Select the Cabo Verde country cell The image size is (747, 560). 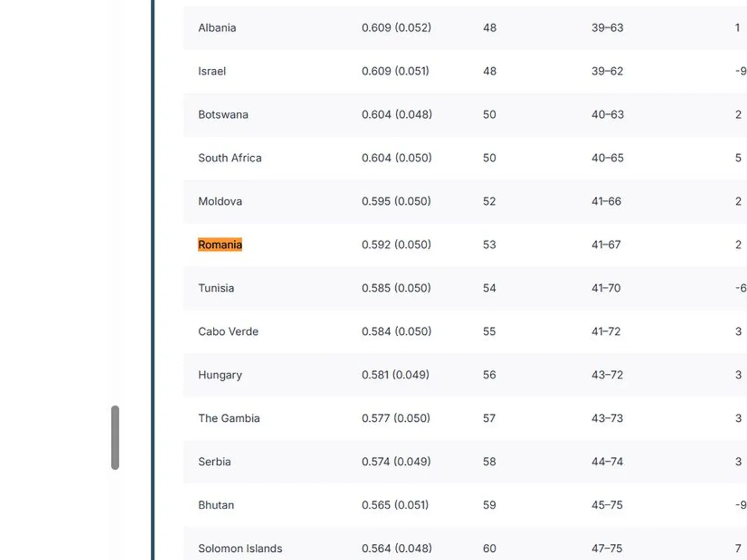(x=228, y=332)
